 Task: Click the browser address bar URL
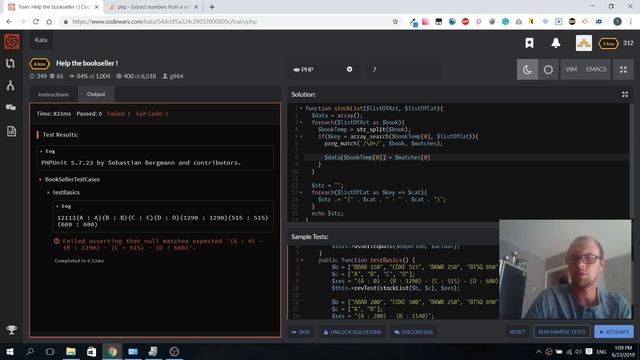click(x=164, y=22)
